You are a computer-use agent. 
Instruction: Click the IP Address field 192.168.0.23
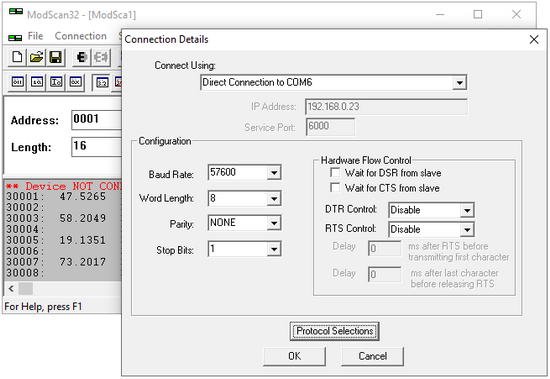(387, 107)
